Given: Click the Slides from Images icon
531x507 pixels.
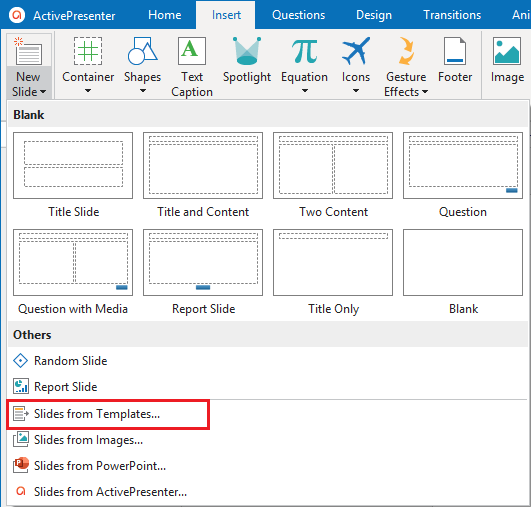Looking at the screenshot, I should click(x=21, y=439).
